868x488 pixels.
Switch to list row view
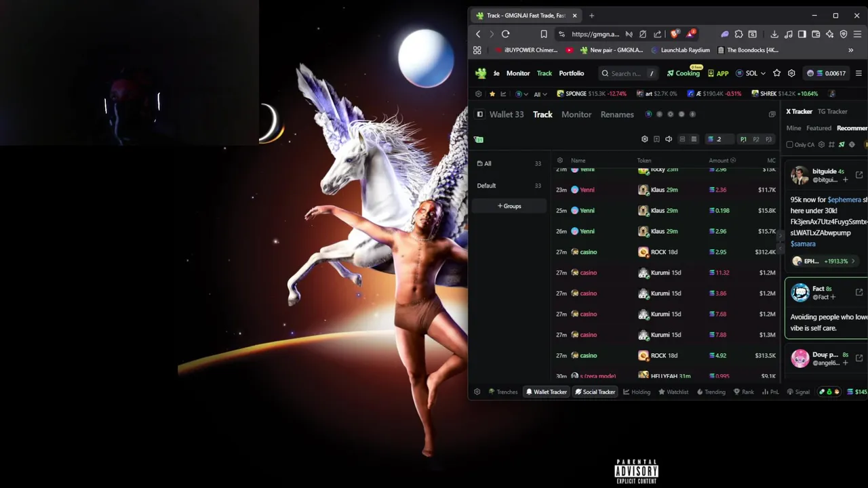pyautogui.click(x=694, y=139)
